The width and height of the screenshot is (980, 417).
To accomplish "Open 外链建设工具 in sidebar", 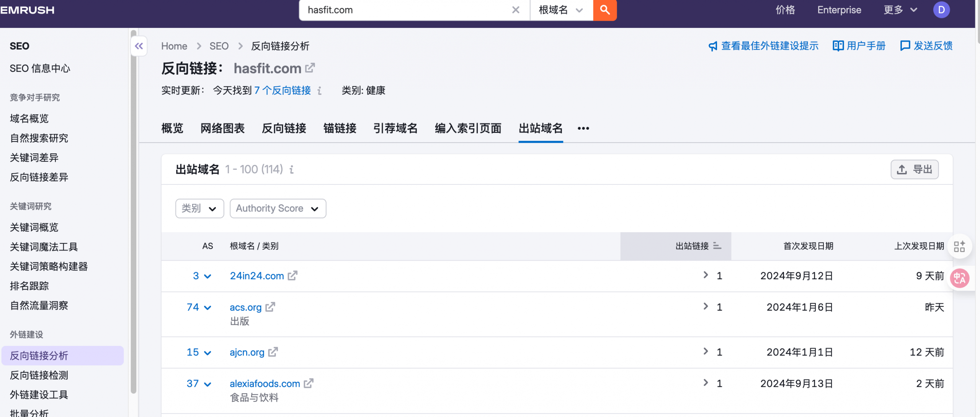I will [x=39, y=395].
